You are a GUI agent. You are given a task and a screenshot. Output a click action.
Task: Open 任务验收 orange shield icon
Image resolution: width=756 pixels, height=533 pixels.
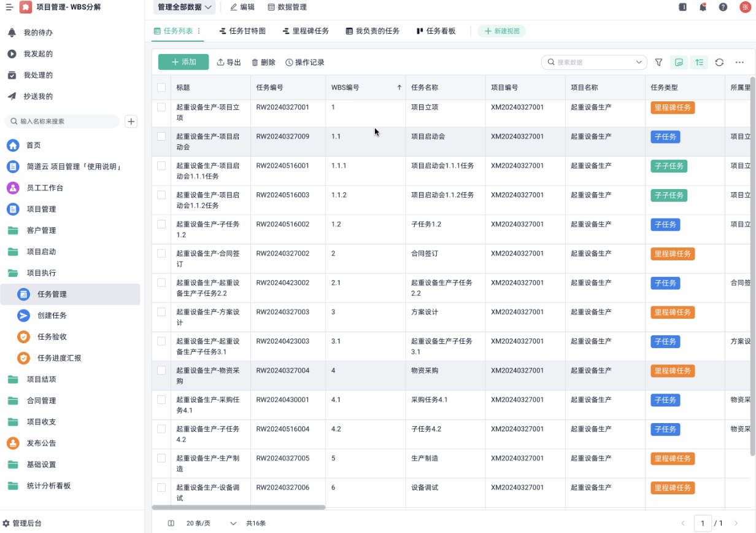[23, 337]
